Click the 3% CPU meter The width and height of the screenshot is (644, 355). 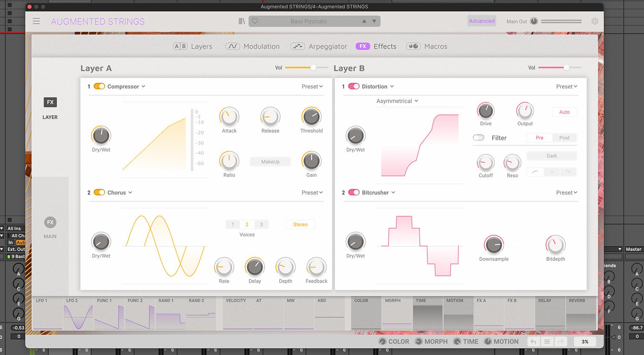coord(585,342)
